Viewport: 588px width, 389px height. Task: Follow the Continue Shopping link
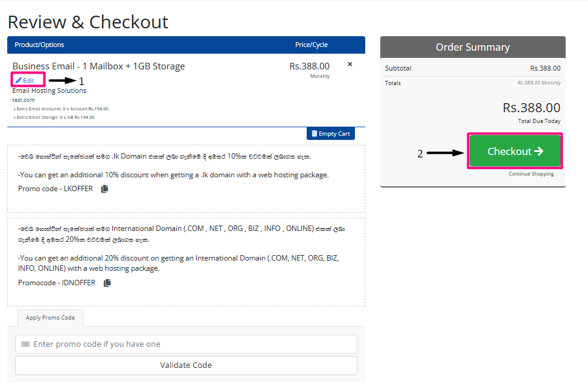(531, 174)
